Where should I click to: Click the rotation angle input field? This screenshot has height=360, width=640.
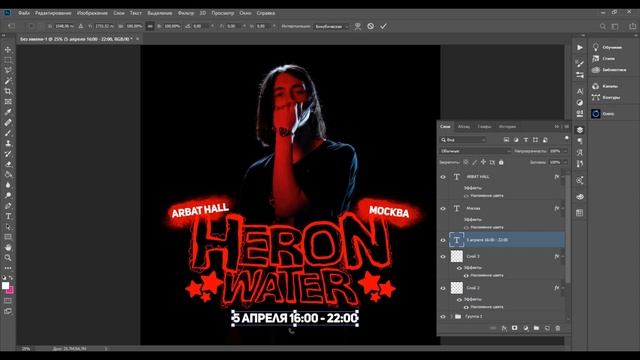199,26
